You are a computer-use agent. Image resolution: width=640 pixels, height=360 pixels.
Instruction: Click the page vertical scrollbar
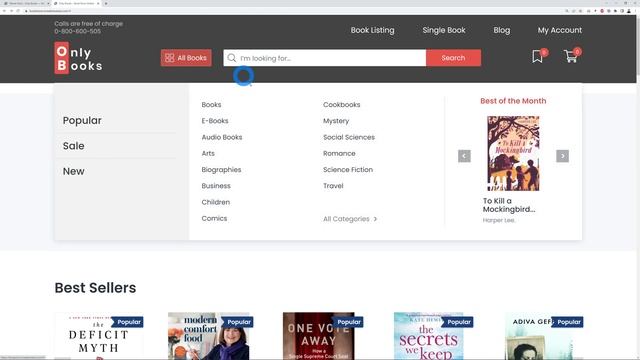click(638, 45)
